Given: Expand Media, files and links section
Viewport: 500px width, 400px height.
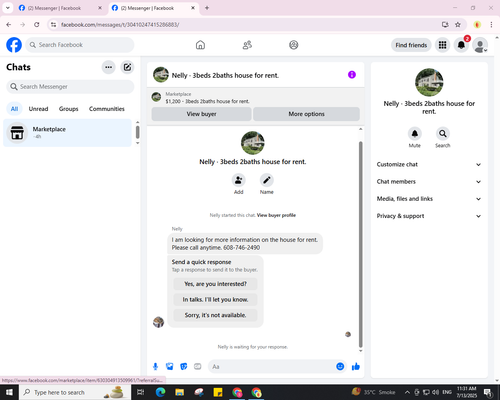Looking at the screenshot, I should pos(429,199).
